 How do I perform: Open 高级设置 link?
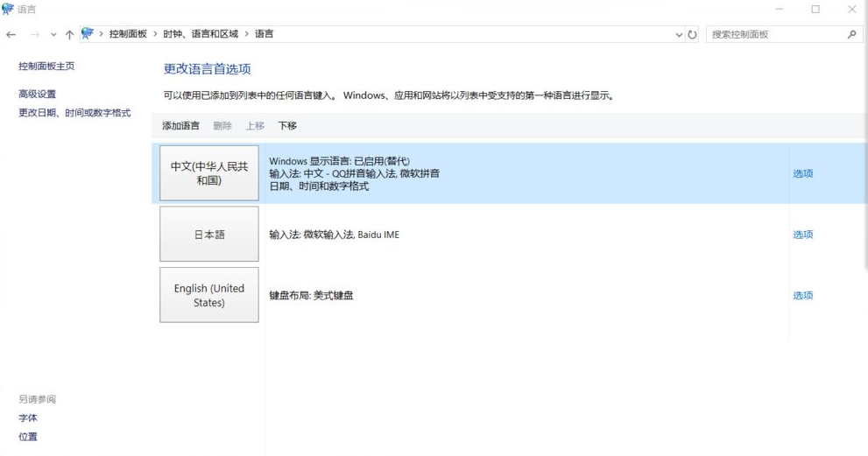(x=37, y=94)
